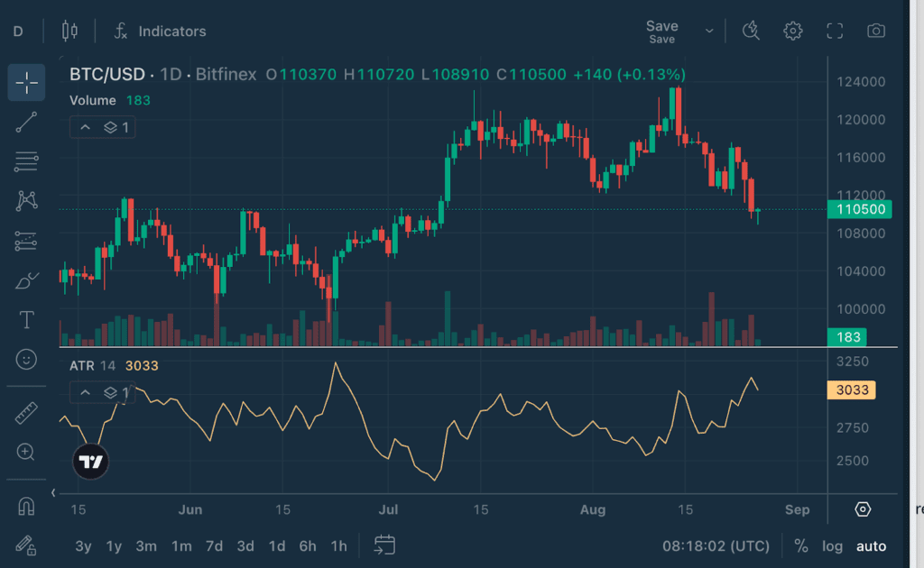Toggle magnet snapping mode
This screenshot has height=568, width=924.
[x=27, y=507]
